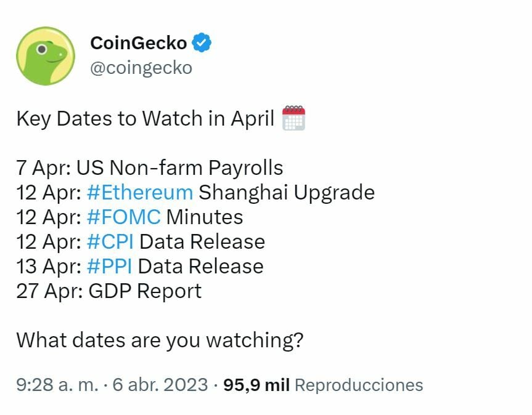Click the Key Dates to Watch heading text

click(x=145, y=118)
